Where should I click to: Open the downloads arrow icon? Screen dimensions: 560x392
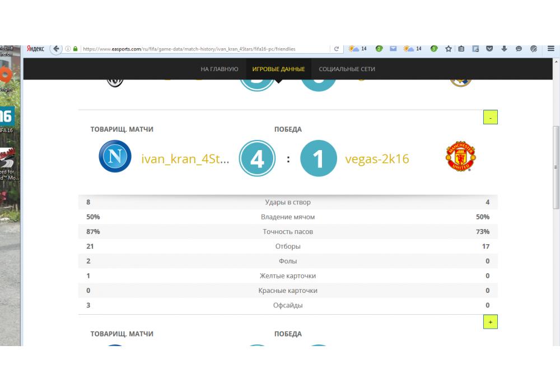505,49
